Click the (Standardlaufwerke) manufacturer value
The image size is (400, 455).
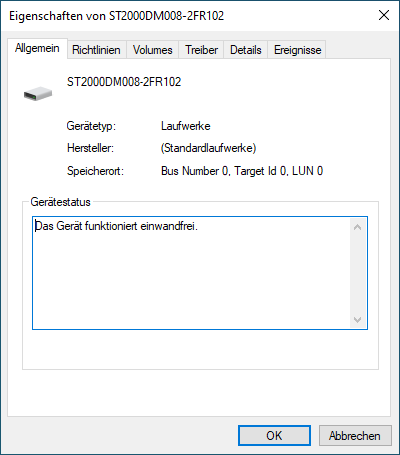coord(209,148)
